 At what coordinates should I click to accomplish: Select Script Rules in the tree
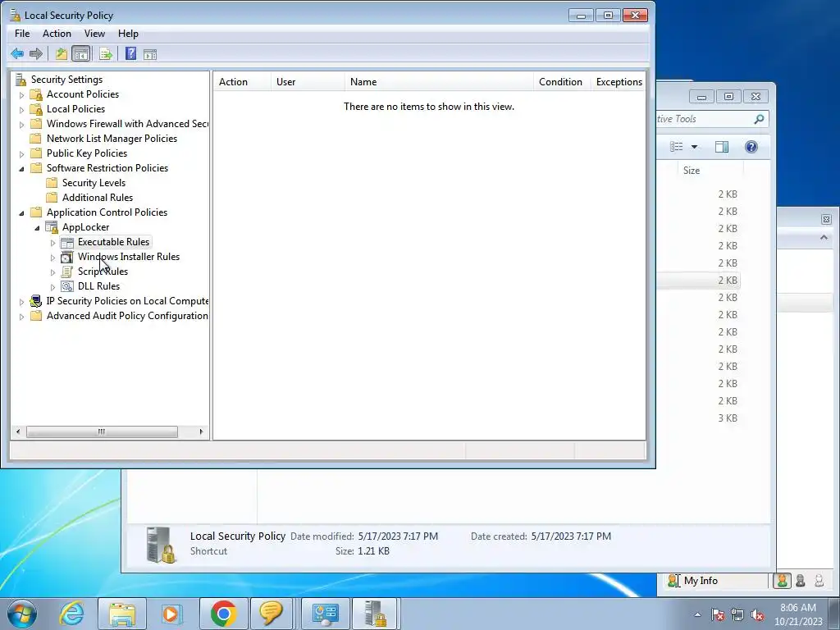[103, 272]
